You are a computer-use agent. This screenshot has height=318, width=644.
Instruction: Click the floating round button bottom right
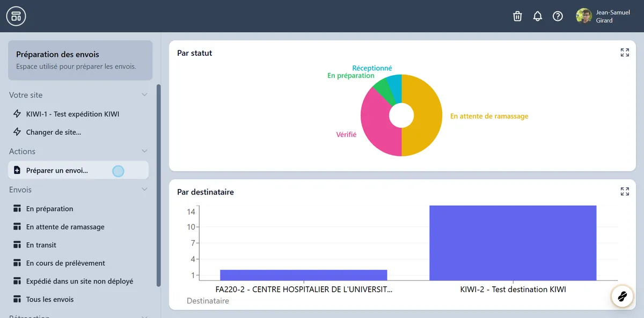(623, 296)
